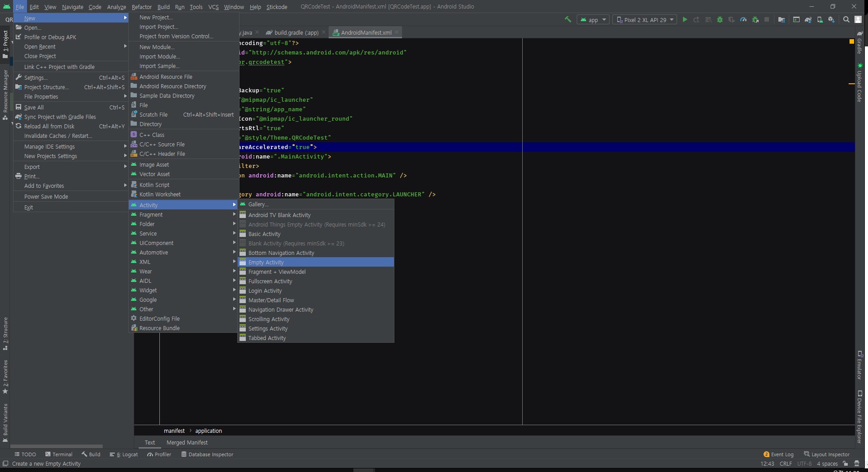The width and height of the screenshot is (868, 472).
Task: Close the AndroidManifest.xml tab
Action: coord(397,32)
